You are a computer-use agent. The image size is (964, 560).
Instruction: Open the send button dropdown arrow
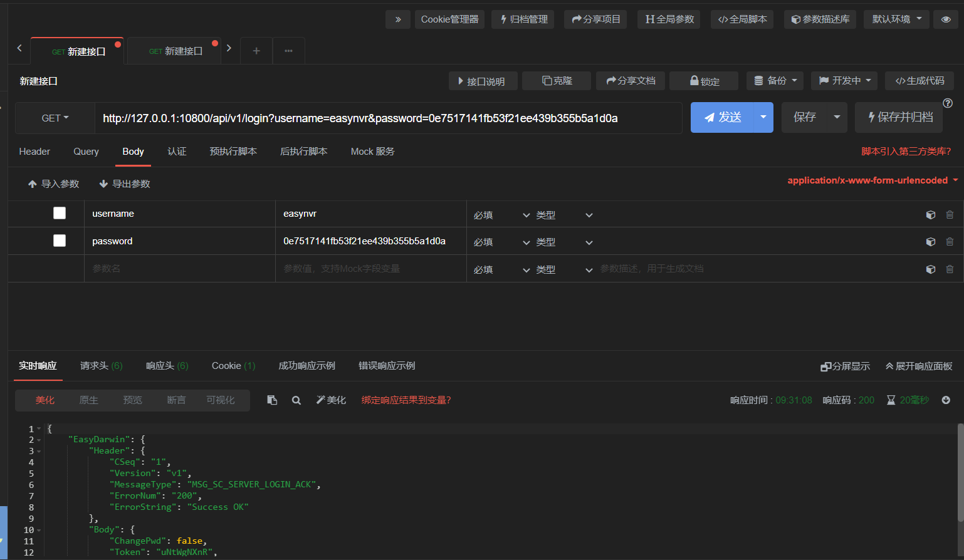(763, 117)
